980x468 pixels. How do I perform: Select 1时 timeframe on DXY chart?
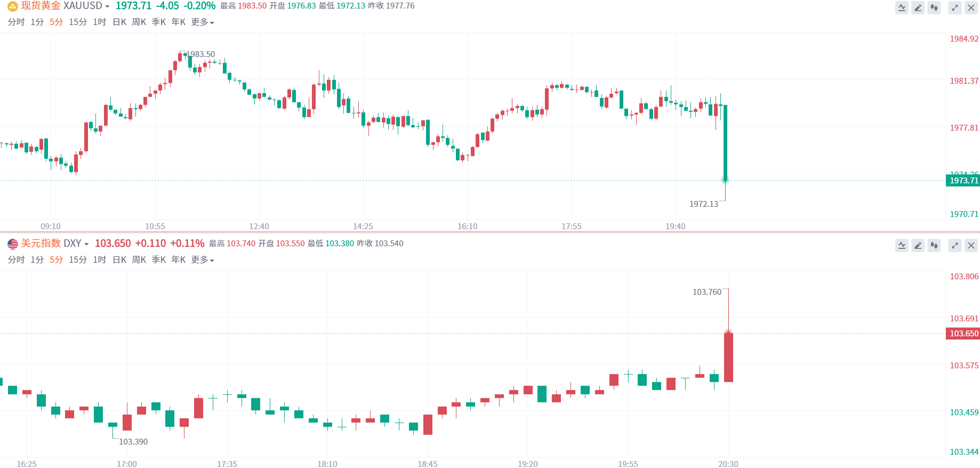[x=99, y=260]
